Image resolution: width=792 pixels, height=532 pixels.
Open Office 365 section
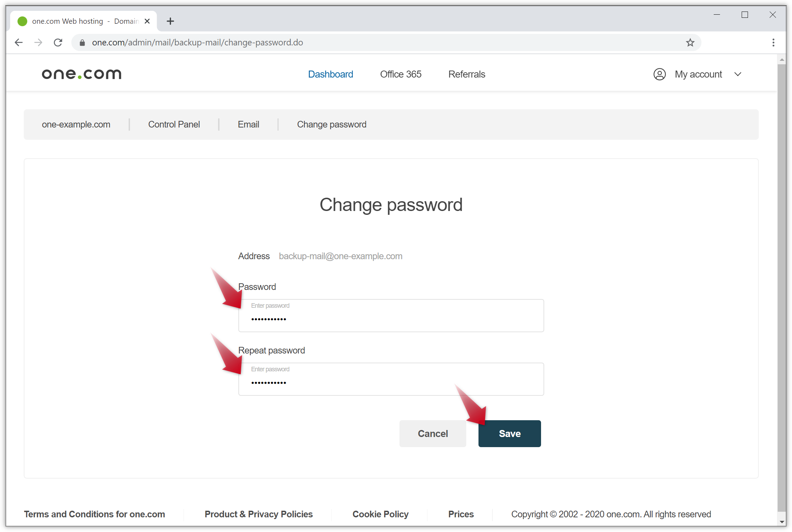click(x=401, y=74)
